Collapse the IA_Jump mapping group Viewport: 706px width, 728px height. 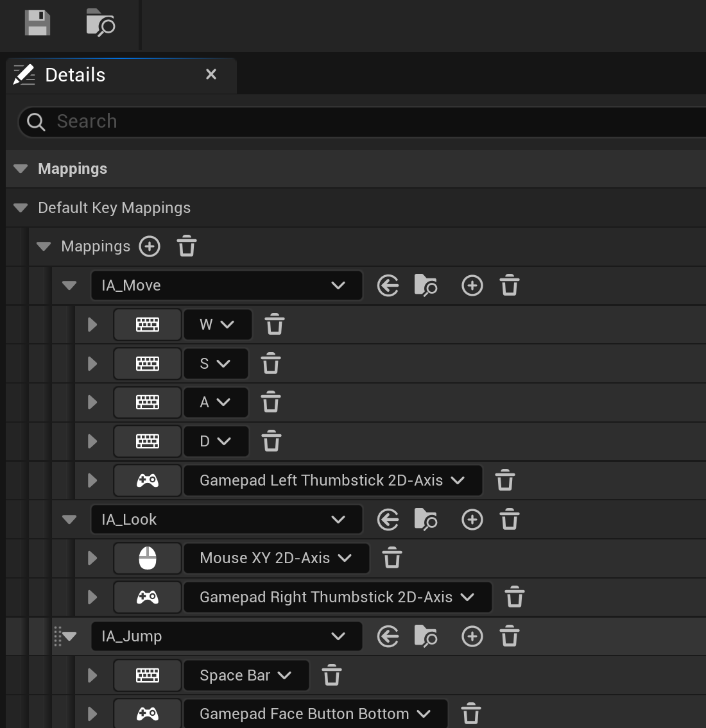[70, 636]
